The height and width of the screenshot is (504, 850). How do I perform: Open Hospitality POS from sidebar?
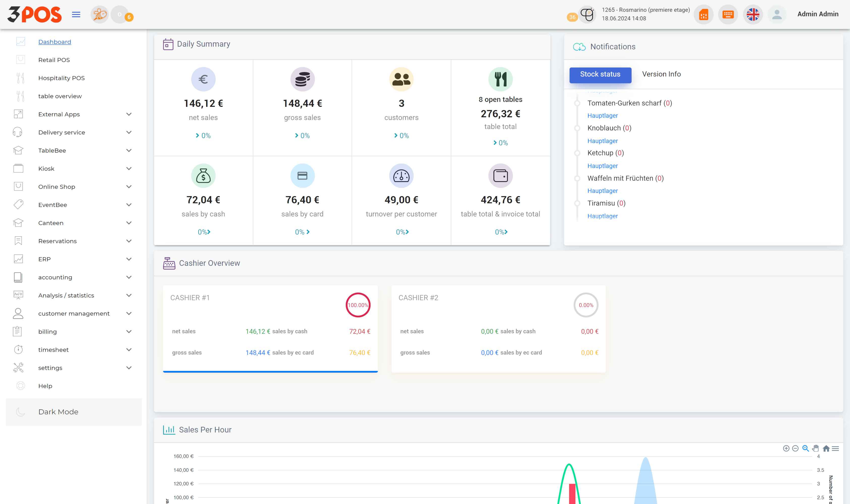pos(61,78)
